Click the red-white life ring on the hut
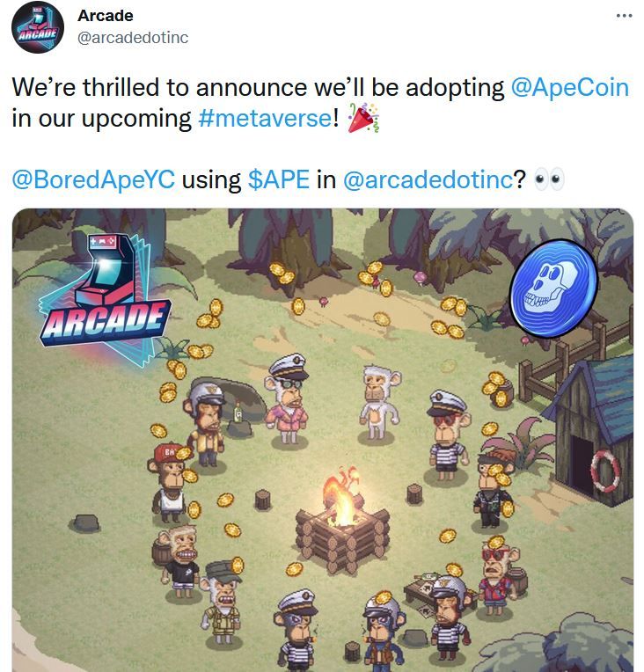Viewport: 644px width, 672px height. pos(605,472)
